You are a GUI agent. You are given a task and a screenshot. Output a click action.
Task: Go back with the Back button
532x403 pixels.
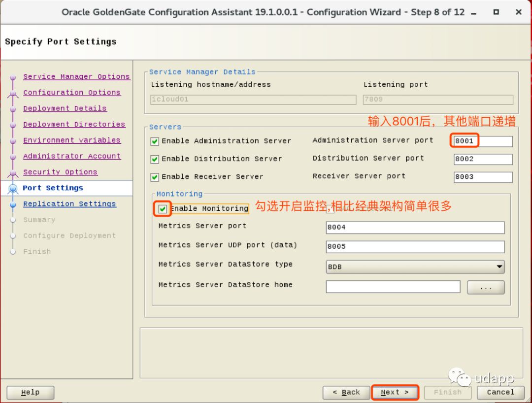click(346, 393)
